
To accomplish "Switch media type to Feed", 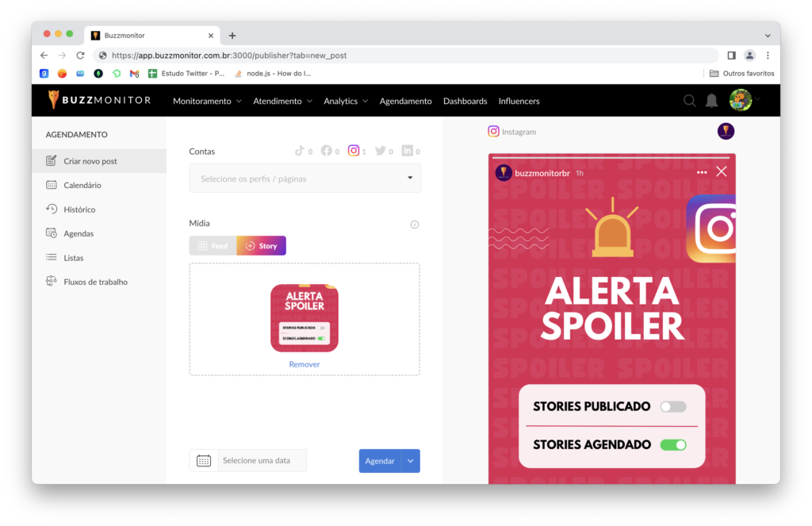I will [213, 246].
